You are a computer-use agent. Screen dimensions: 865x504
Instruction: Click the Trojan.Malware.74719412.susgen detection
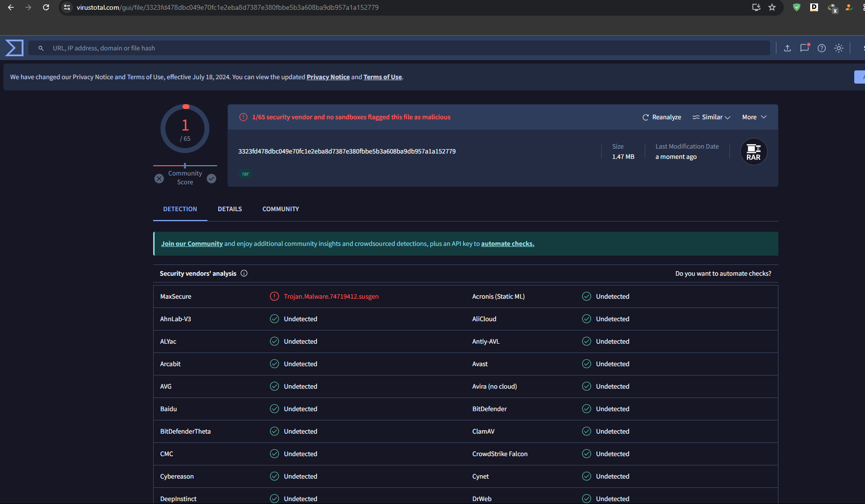click(x=331, y=296)
